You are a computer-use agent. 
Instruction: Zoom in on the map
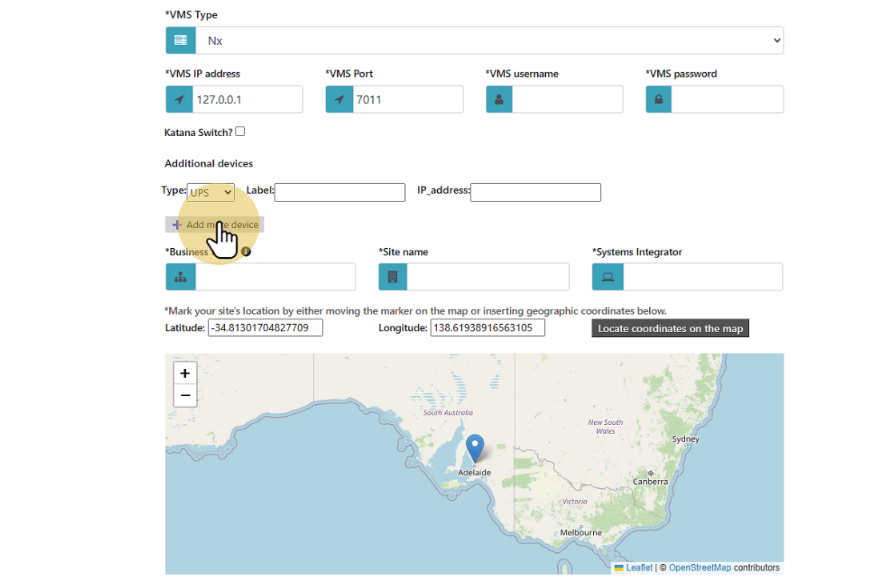[x=185, y=373]
